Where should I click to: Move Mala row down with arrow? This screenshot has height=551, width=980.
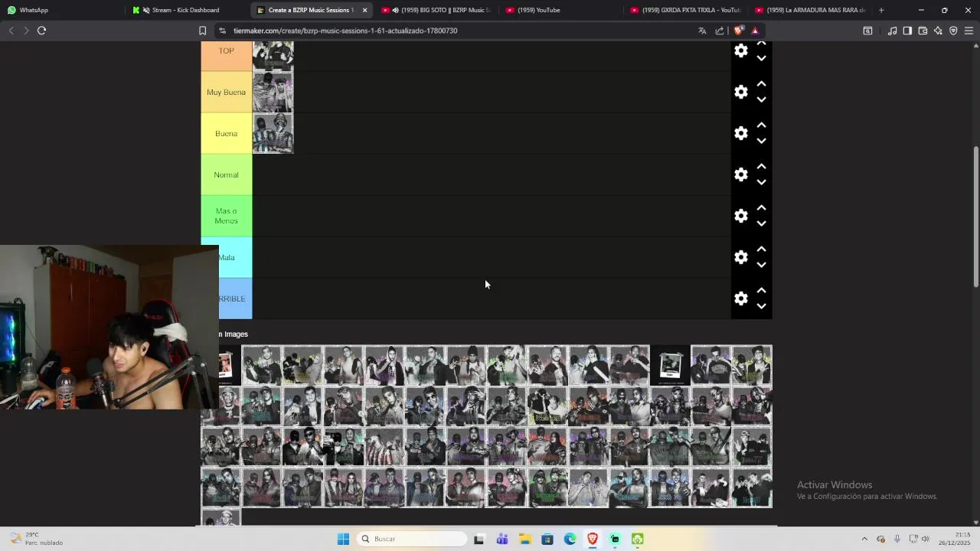coord(761,265)
